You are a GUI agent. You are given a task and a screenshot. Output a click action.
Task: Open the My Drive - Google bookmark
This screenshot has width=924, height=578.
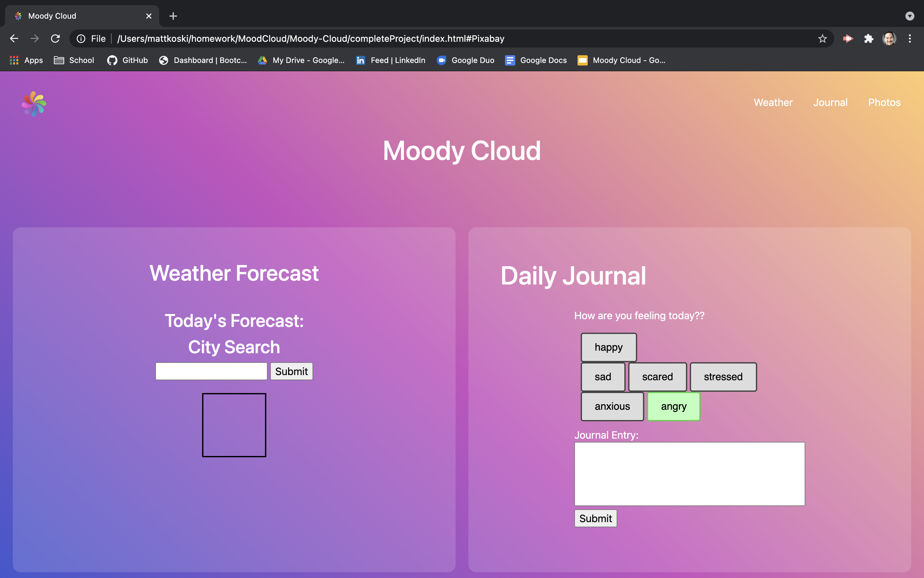[301, 60]
